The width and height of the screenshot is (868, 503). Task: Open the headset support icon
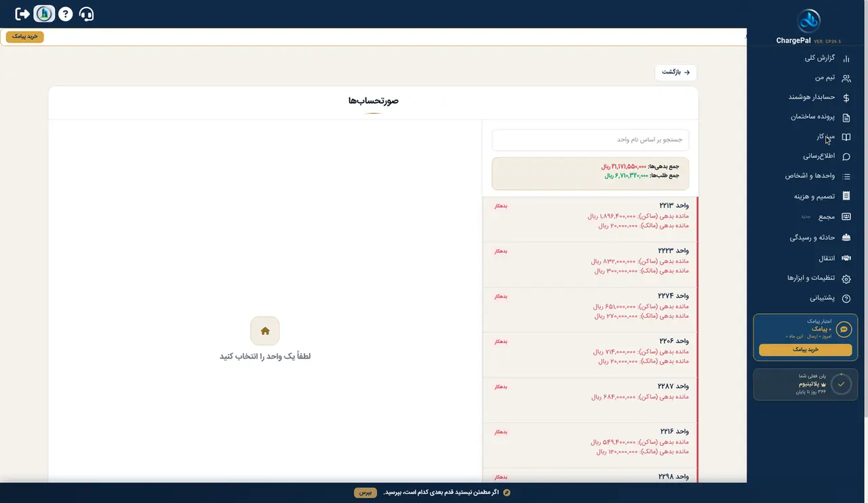(86, 14)
